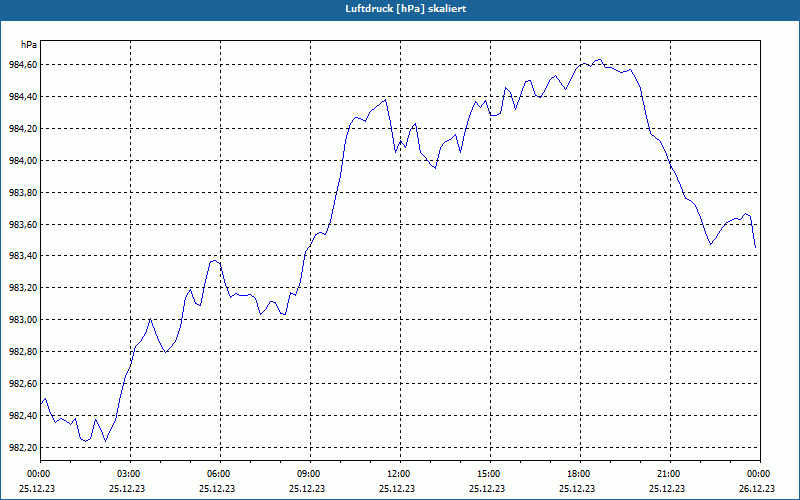Image resolution: width=800 pixels, height=500 pixels.
Task: Click the 983,00 y-axis label
Action: 23,320
